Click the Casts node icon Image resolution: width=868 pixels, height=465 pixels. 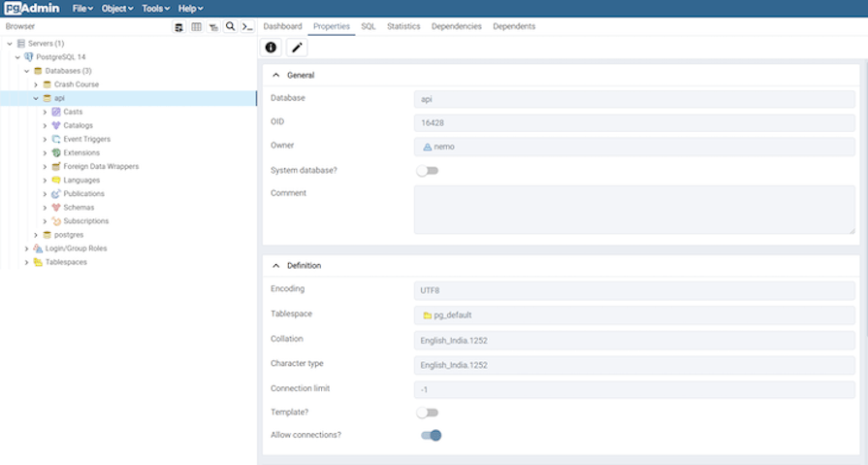[56, 112]
